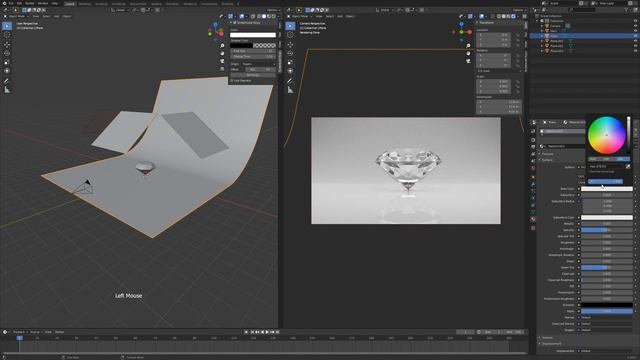Click the color wheel picker
Screen dimensions: 640x360
point(607,135)
